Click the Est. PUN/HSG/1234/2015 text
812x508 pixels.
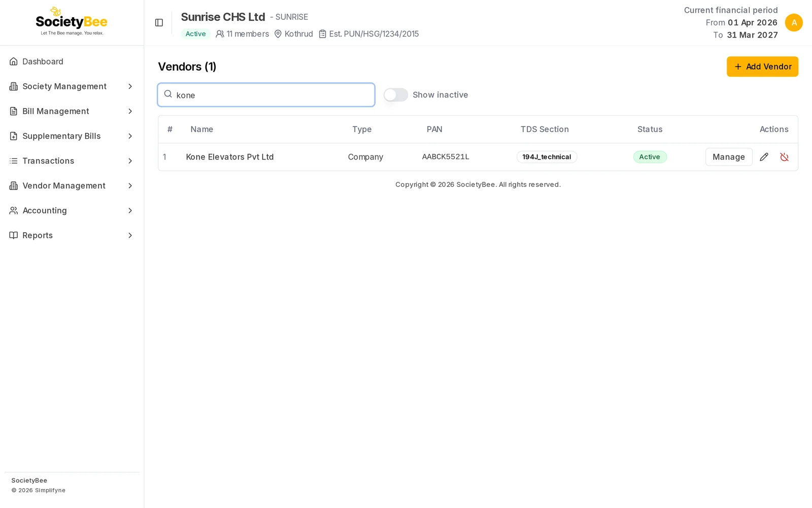374,34
